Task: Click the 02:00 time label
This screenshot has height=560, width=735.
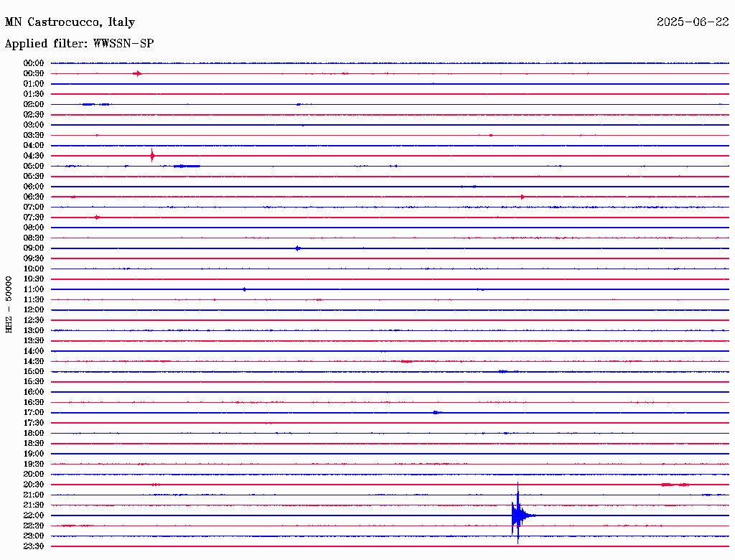Action: pyautogui.click(x=34, y=105)
